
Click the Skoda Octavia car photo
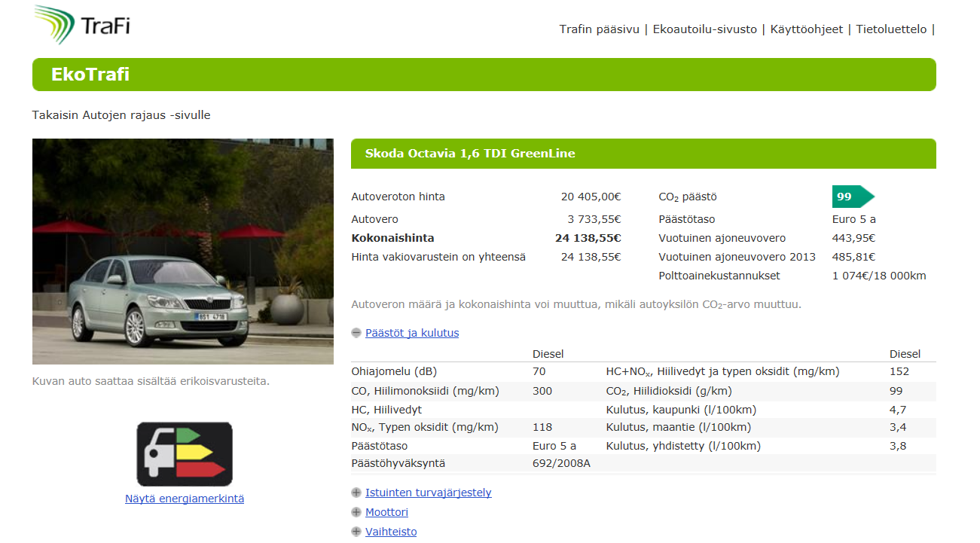183,252
